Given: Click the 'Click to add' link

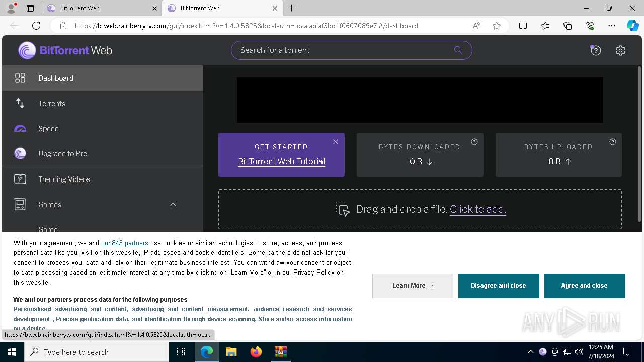Looking at the screenshot, I should click(x=477, y=209).
